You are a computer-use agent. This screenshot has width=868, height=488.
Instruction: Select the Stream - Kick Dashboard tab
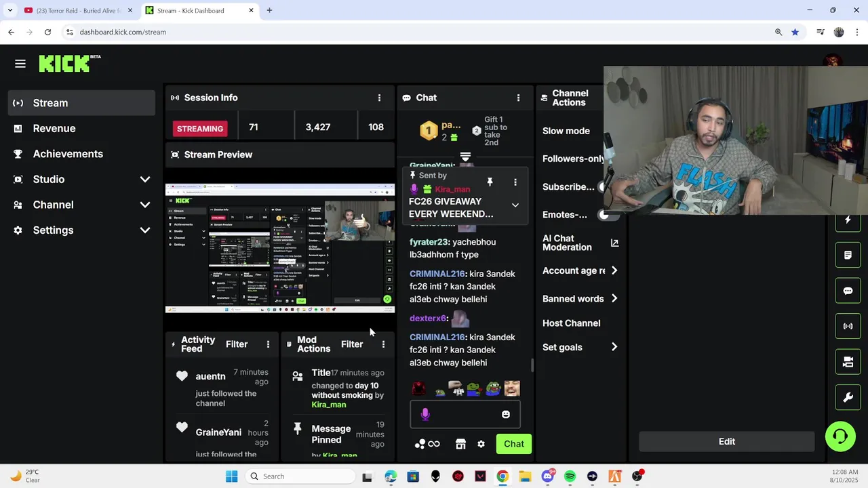(200, 10)
